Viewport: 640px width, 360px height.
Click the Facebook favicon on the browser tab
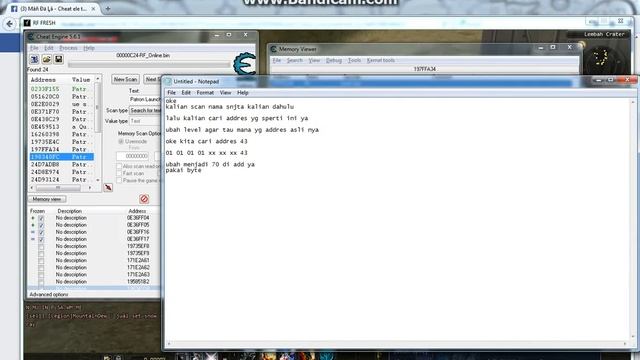coord(14,9)
